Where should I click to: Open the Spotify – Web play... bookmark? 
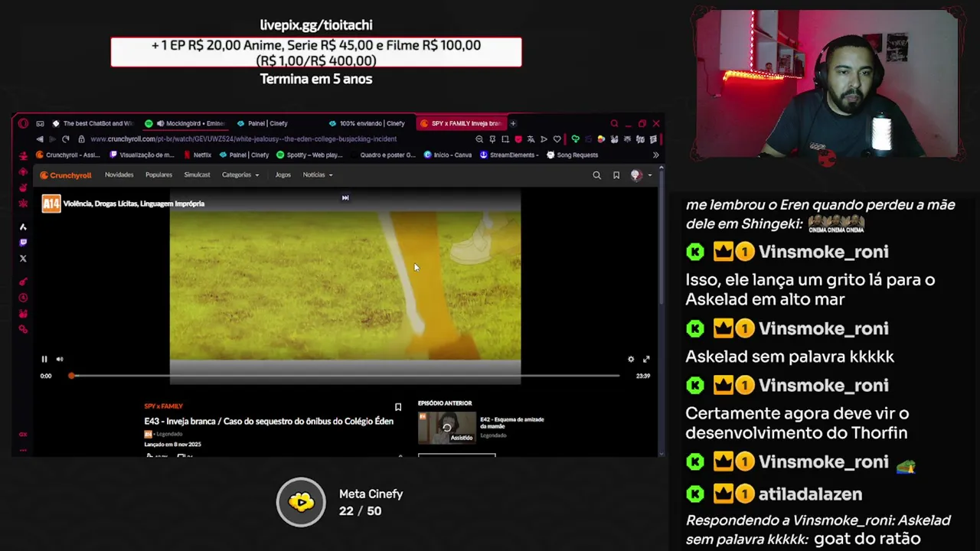tap(309, 155)
